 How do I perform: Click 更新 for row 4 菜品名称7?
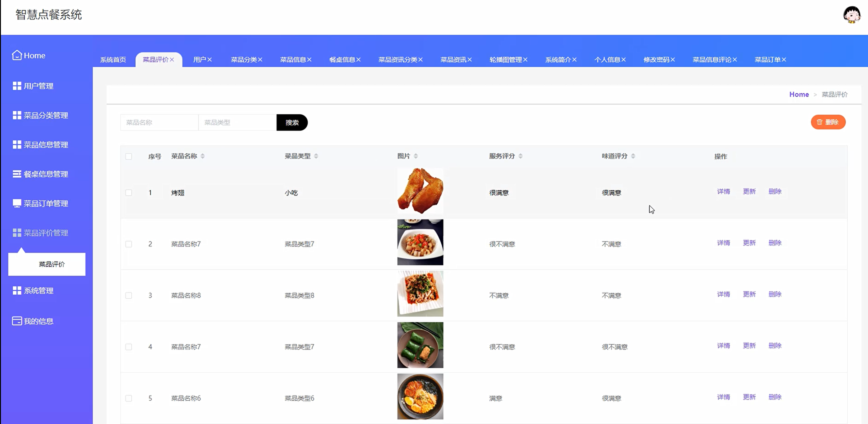coord(749,346)
